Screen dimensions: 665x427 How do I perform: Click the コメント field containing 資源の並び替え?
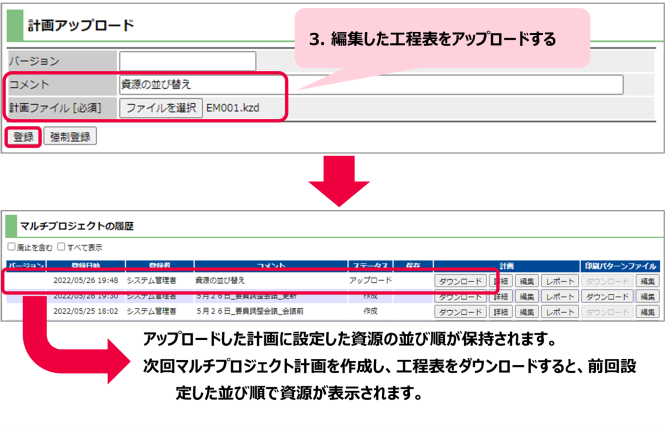pyautogui.click(x=370, y=85)
